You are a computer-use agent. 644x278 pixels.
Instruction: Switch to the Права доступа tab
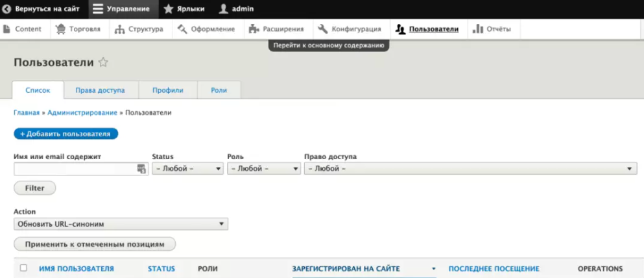101,90
